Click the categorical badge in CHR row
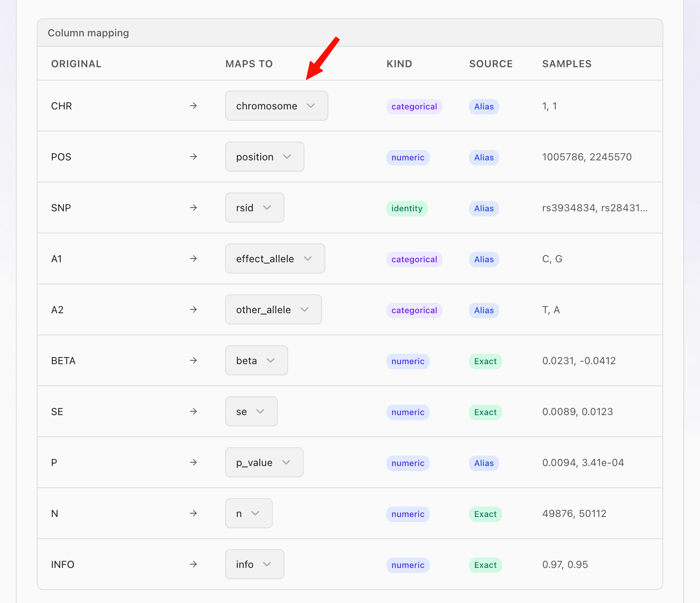Viewport: 700px width, 603px height. [x=414, y=106]
